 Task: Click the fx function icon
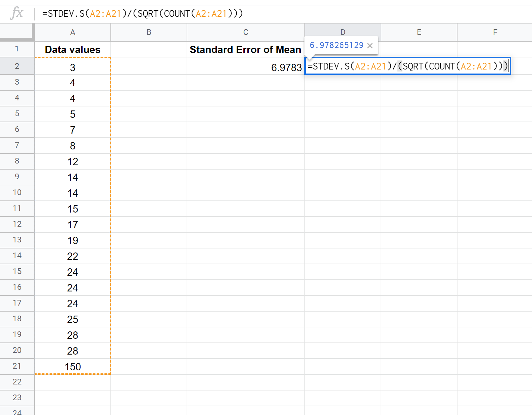coord(17,13)
